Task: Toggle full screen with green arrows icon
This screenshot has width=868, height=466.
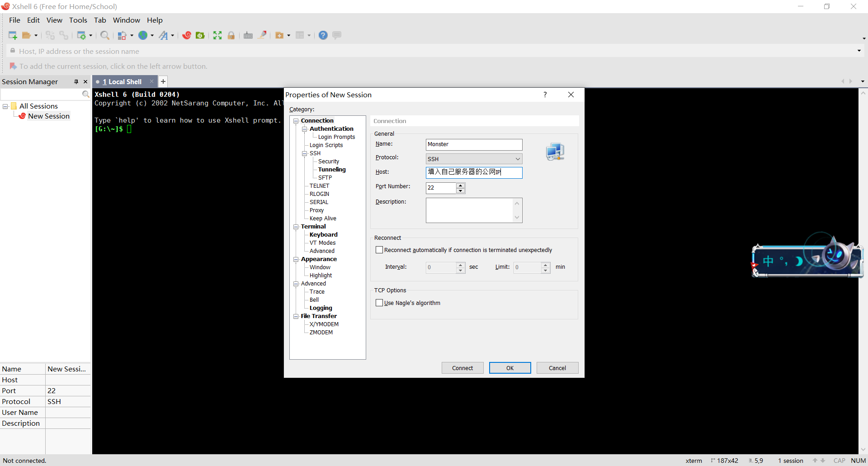Action: [x=217, y=35]
